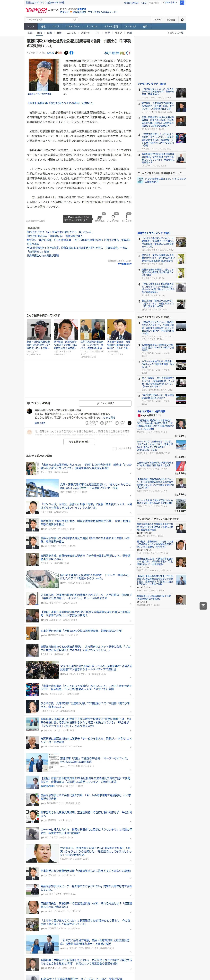Viewport: 210px width, 980px height.
Task: Select the エンタメ category tab
Action: 71,33
